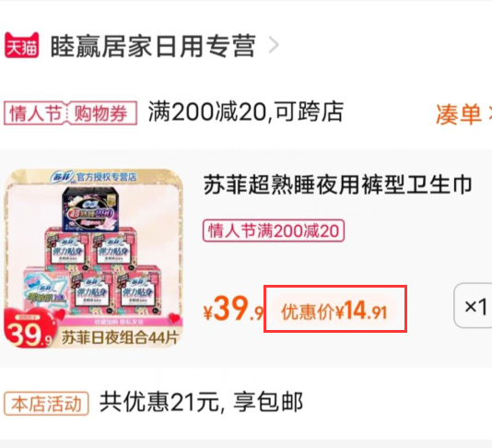Open 苏菲超熟睡夜用裤型卫生巾 product title
Viewport: 492px width, 448px height.
click(x=338, y=185)
